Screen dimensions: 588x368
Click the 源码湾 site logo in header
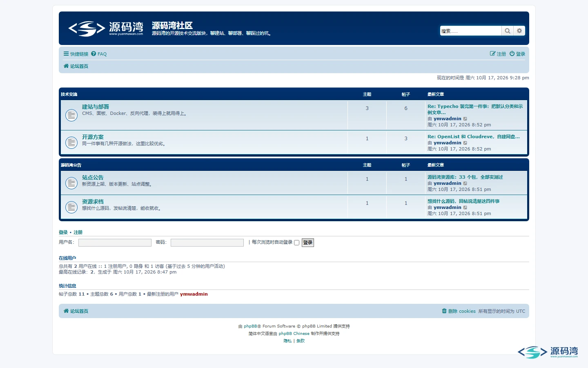click(x=106, y=29)
